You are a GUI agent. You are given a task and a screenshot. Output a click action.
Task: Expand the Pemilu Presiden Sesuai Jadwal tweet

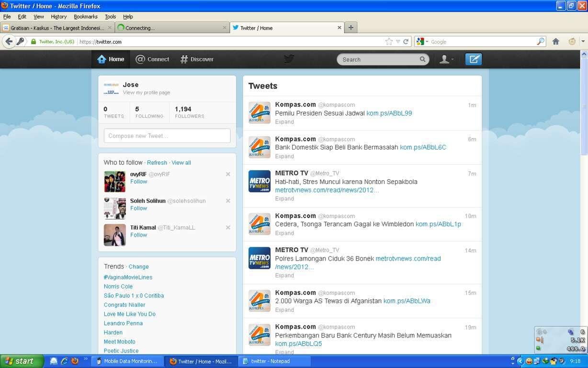pyautogui.click(x=284, y=122)
